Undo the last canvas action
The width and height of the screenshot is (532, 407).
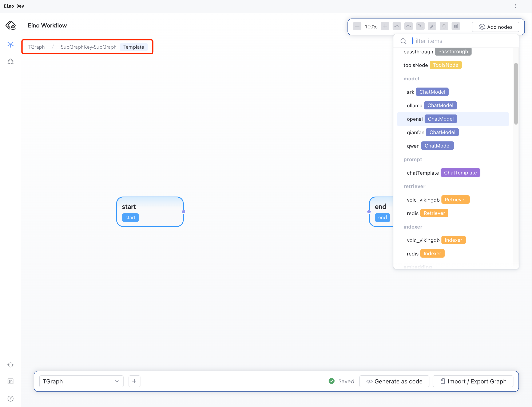click(x=397, y=26)
